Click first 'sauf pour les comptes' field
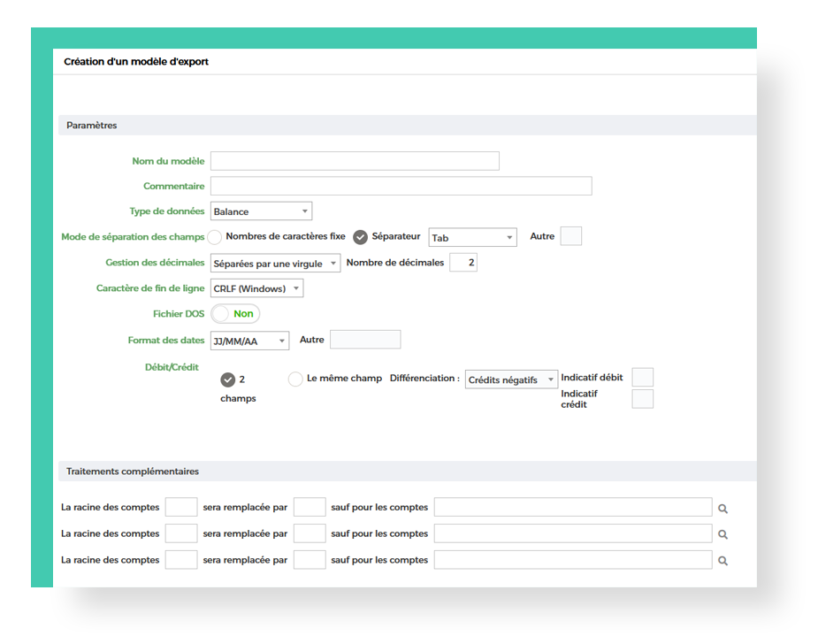This screenshot has height=644, width=818. [x=572, y=508]
